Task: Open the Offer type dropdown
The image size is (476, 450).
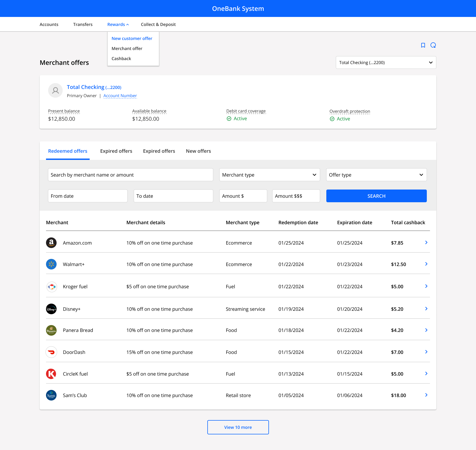Action: [376, 175]
